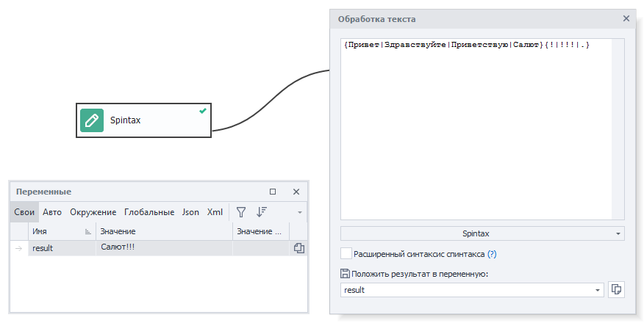The height and width of the screenshot is (323, 644).
Task: Maximize the Переменные panel
Action: coord(273,192)
